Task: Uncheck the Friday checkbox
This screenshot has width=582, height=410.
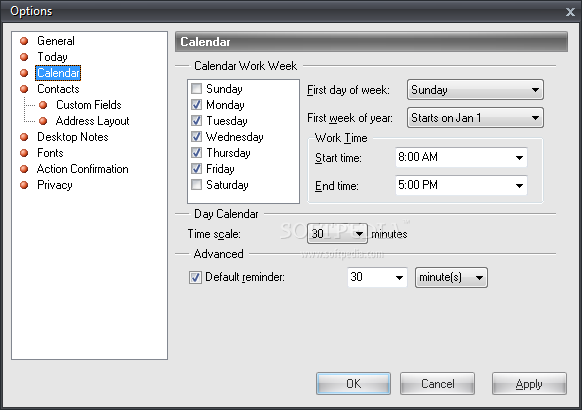Action: click(196, 169)
